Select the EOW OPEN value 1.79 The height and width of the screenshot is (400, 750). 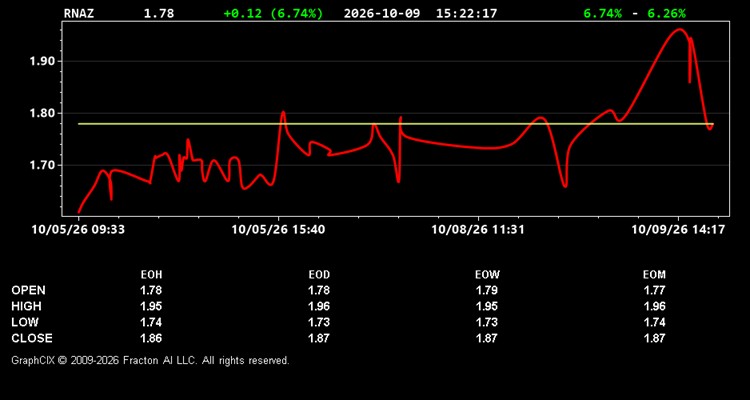click(x=487, y=290)
